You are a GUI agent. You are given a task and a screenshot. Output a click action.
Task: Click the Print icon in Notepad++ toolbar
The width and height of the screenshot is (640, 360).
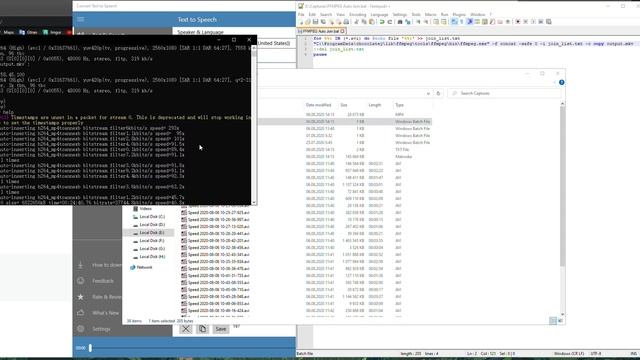coord(346,22)
